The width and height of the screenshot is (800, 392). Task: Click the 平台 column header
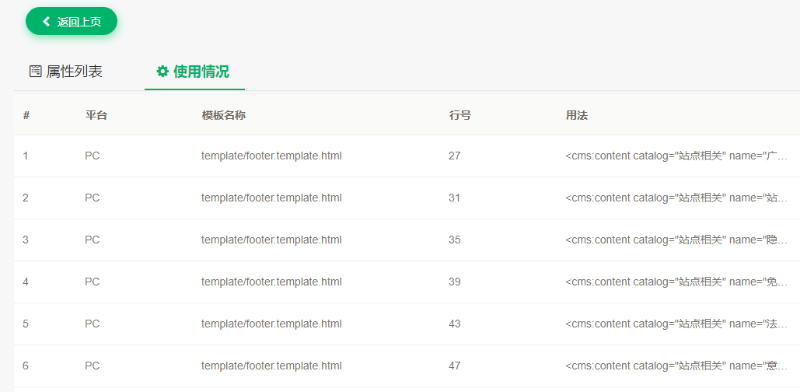[96, 115]
